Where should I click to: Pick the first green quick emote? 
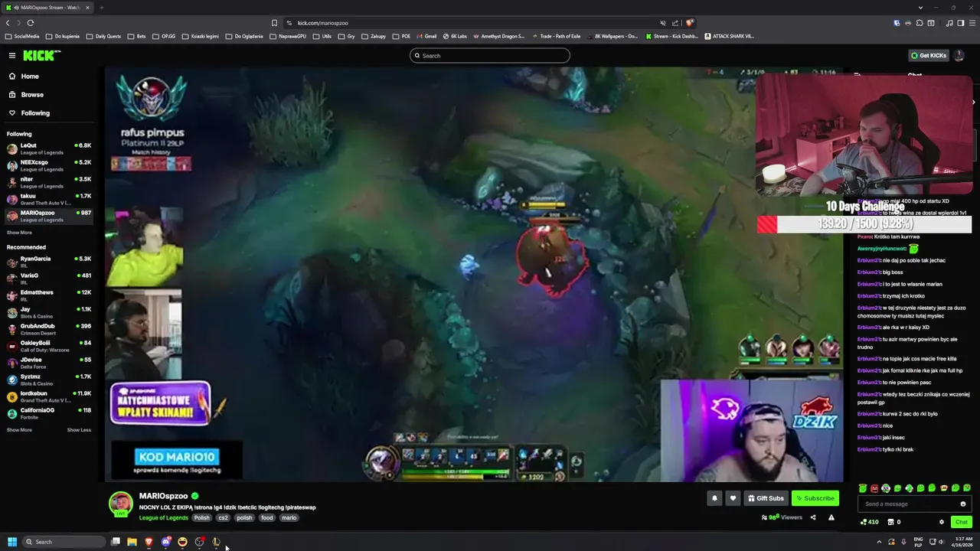pos(863,488)
